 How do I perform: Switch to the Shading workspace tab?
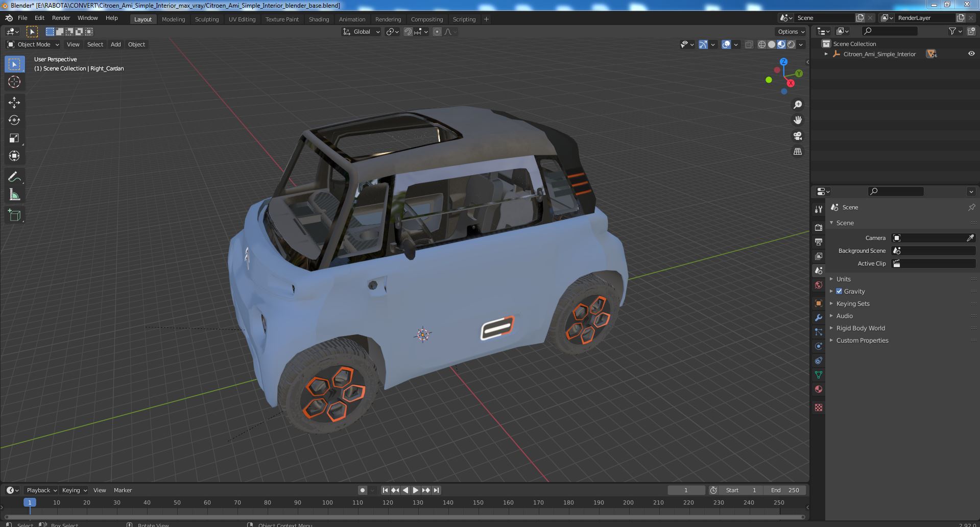click(319, 19)
